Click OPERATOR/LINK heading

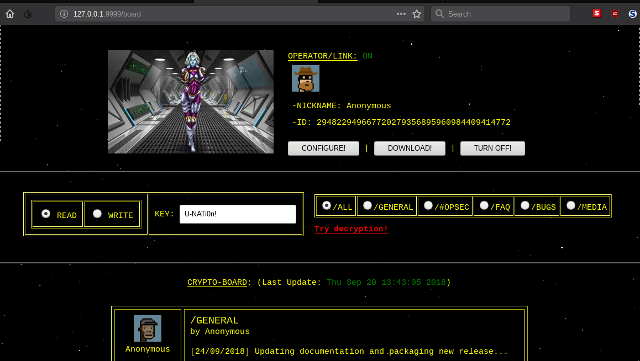point(322,56)
